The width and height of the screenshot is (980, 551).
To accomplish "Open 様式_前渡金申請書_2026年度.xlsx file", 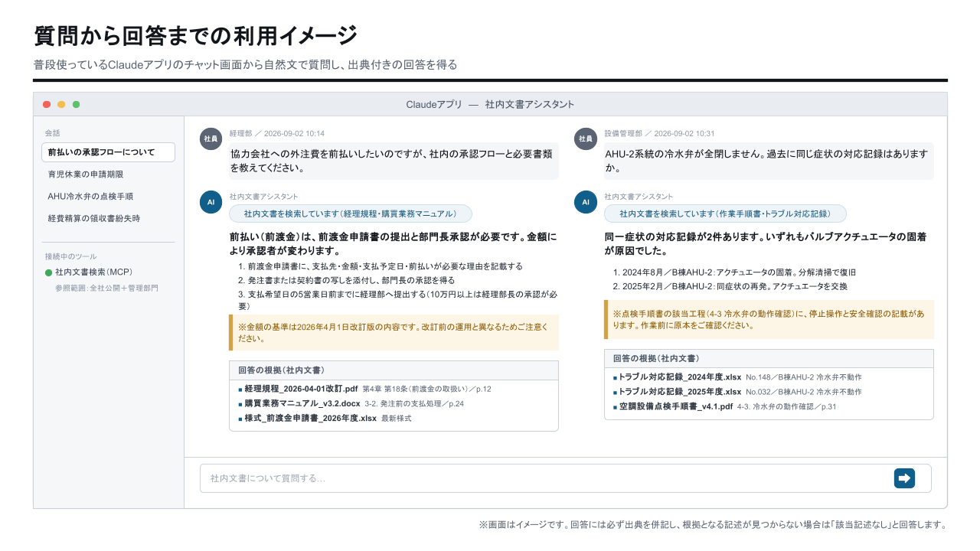I will (x=311, y=418).
